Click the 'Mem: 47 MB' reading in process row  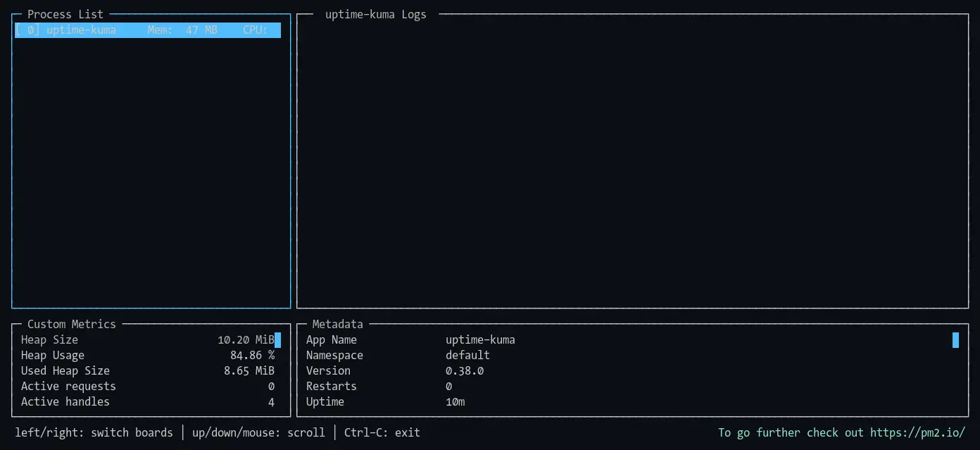(x=182, y=30)
